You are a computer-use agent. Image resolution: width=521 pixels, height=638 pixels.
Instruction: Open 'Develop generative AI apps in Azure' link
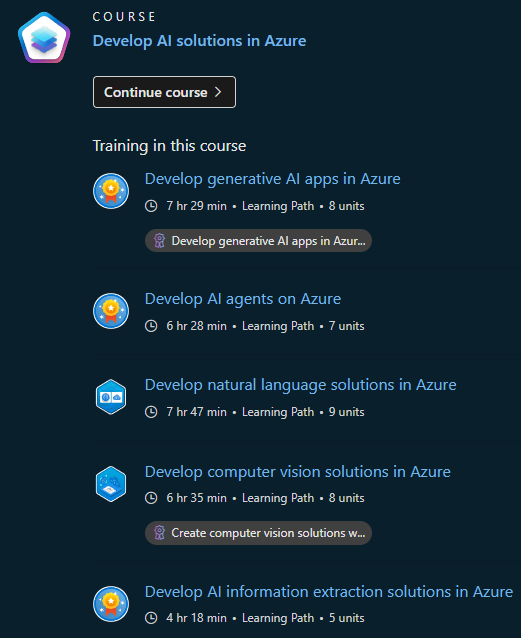273,179
